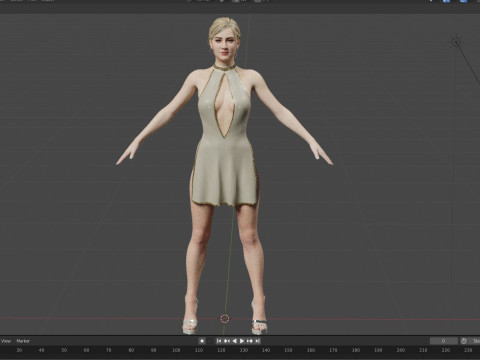Select the light object in the viewport

point(456,42)
